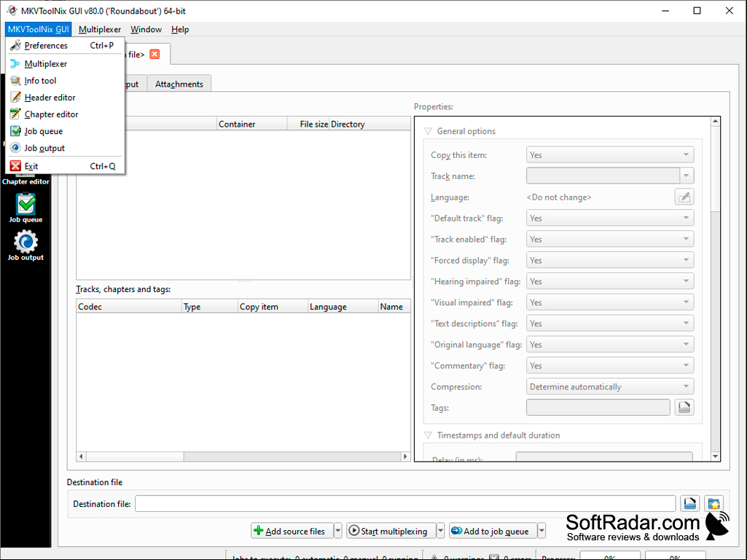Open the Job output tool in the sidebar
The height and width of the screenshot is (560, 747).
(26, 245)
